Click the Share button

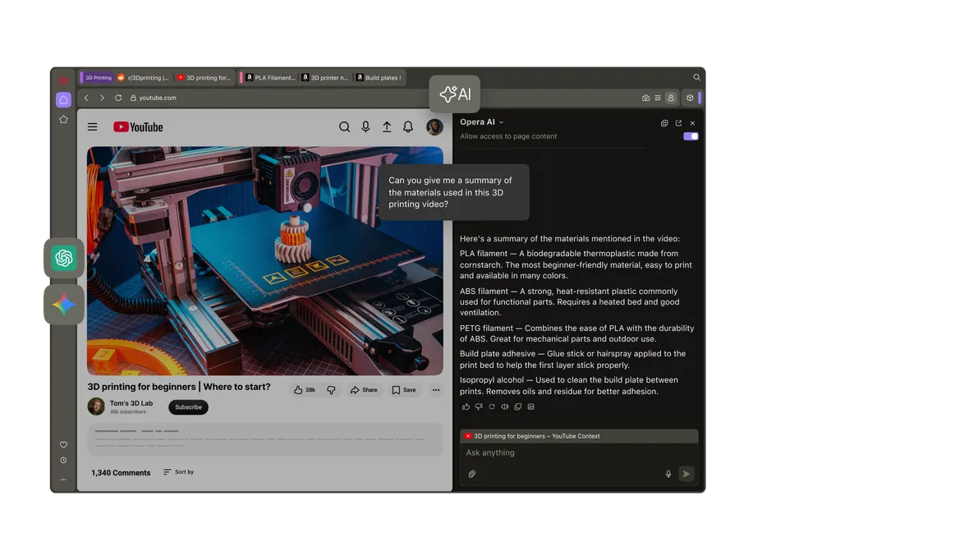pos(364,390)
